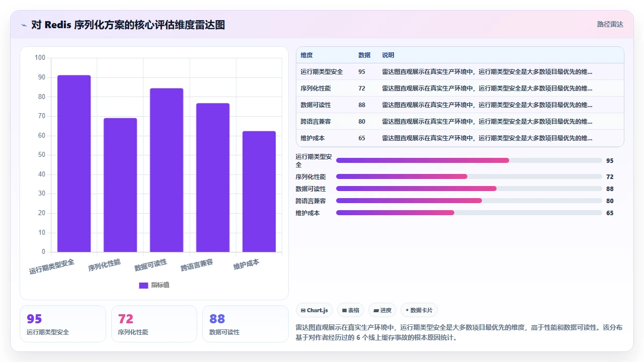Click the 说明 column header
644x362 pixels.
point(388,55)
